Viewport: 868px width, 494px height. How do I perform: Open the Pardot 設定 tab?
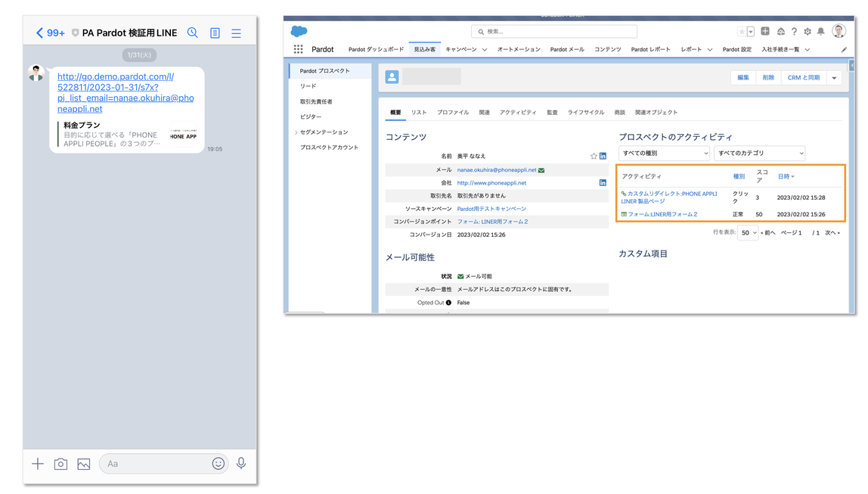click(x=736, y=49)
